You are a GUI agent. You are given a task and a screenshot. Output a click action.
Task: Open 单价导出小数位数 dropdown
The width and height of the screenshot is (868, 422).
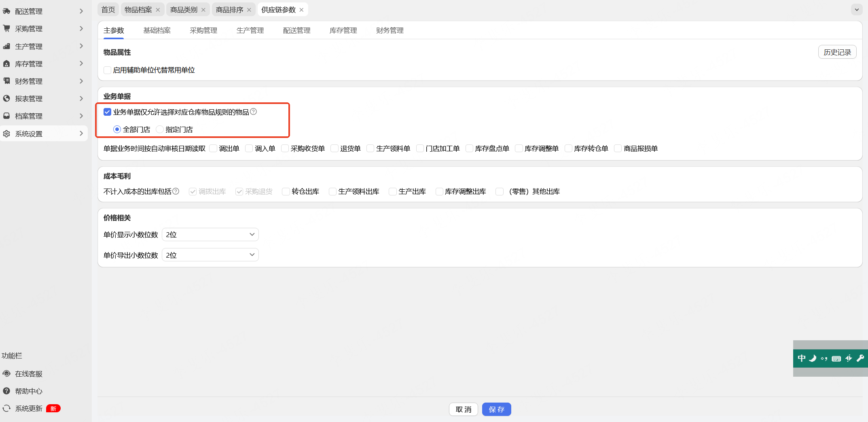click(210, 255)
